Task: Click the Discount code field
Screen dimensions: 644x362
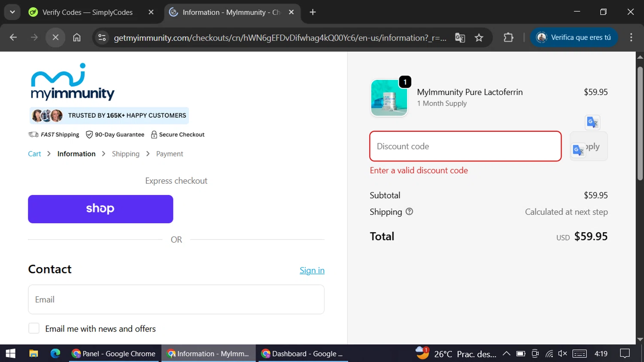Action: click(465, 146)
